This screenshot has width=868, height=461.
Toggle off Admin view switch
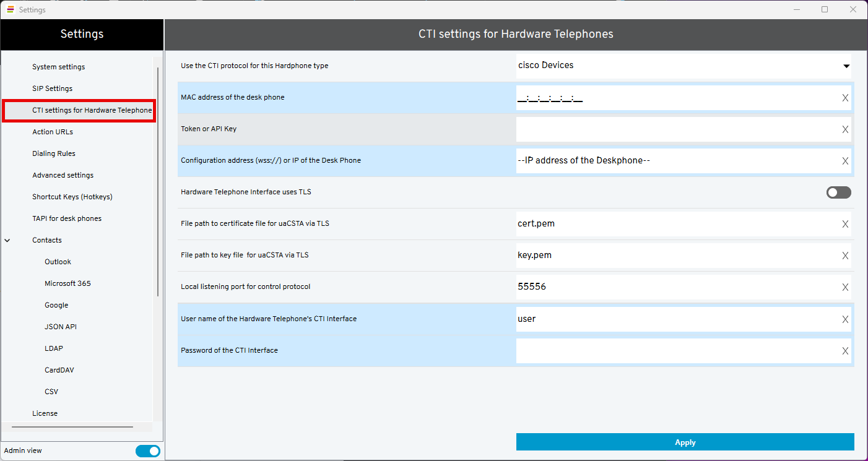(147, 451)
